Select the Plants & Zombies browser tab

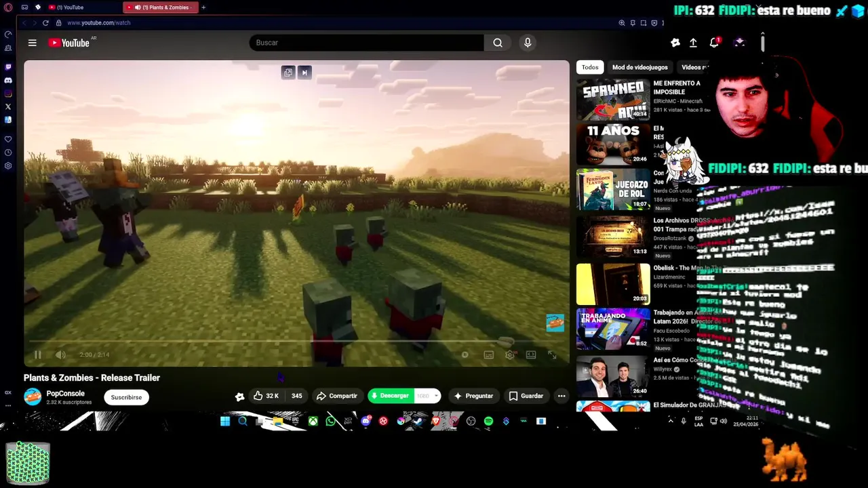161,7
